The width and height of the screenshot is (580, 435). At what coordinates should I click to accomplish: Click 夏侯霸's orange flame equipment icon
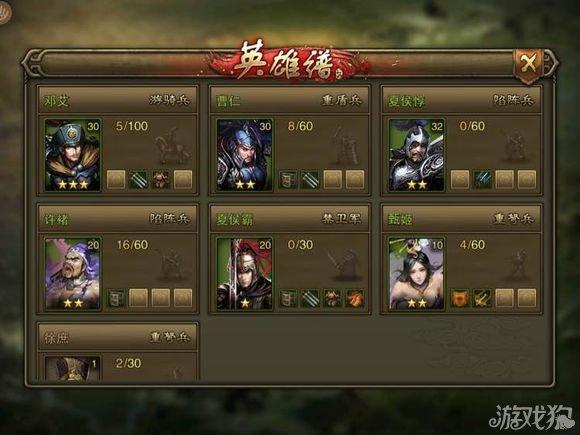355,298
